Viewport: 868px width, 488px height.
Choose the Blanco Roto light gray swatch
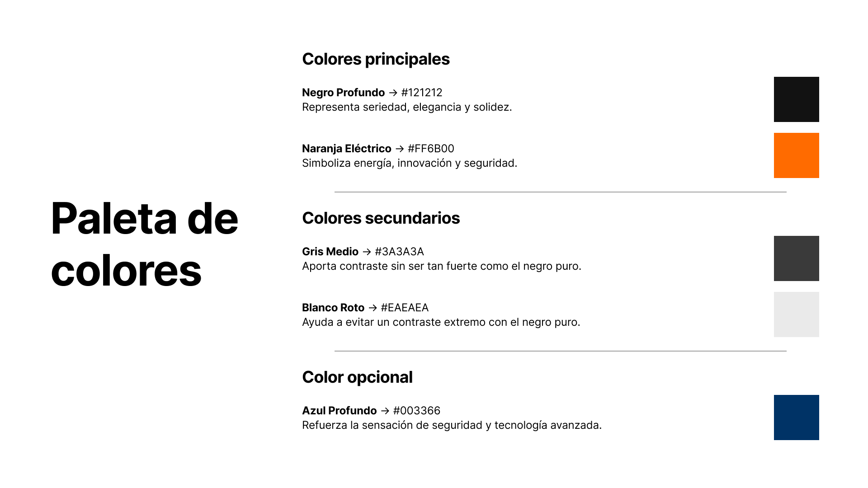click(x=796, y=314)
